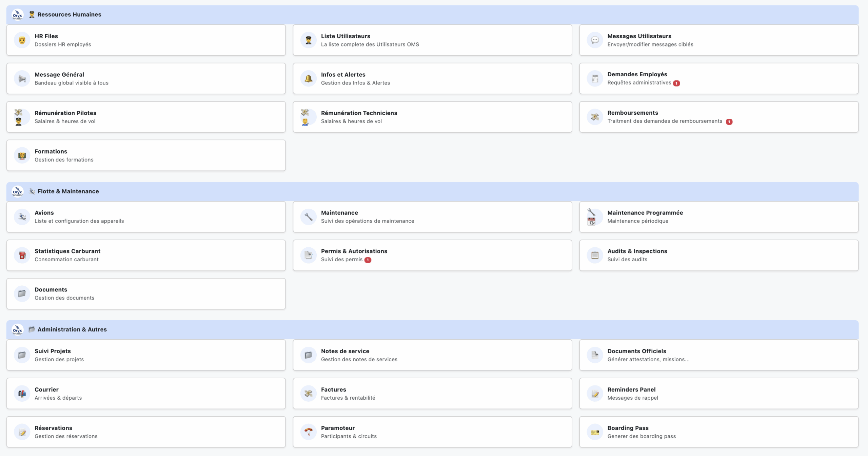Click the HR Files face icon

(x=22, y=40)
